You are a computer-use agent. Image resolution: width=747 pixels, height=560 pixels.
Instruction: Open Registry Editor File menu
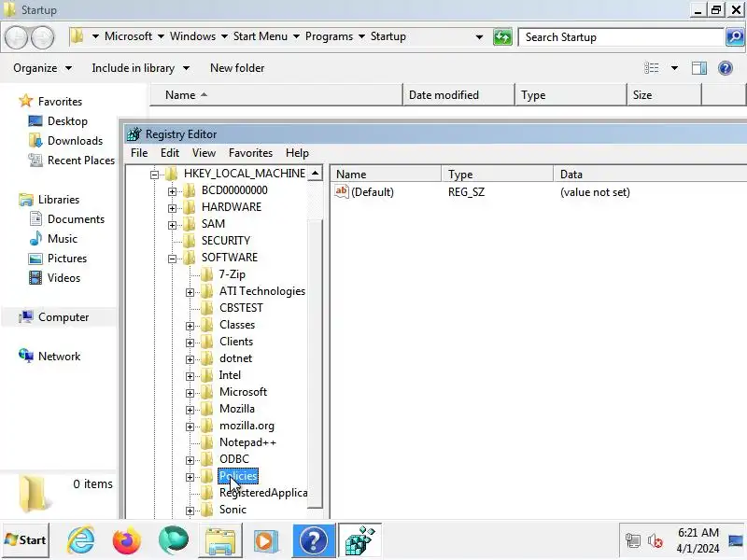[139, 153]
